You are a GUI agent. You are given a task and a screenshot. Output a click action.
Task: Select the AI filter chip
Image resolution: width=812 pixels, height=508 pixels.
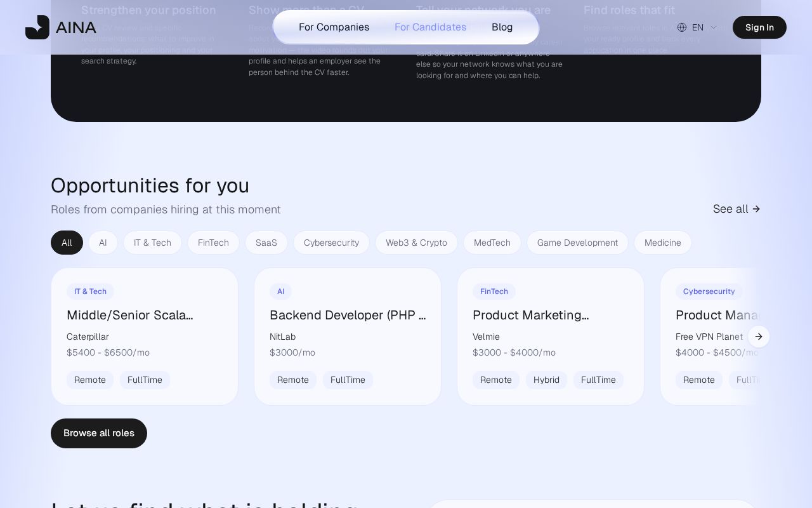103,243
